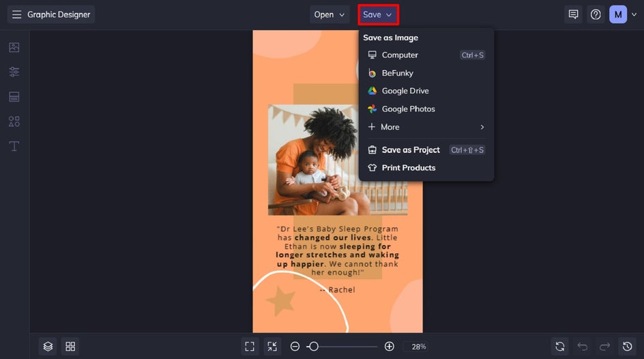Open the Graphics shapes sidebar panel

[14, 121]
